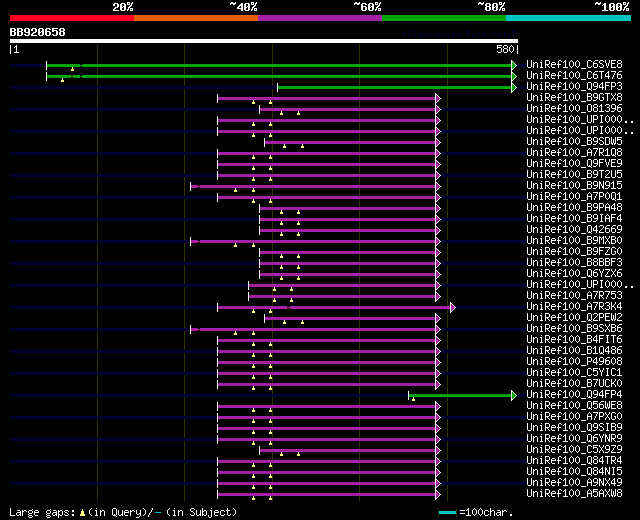Click the UniRef100_A5AXW8 label
The image size is (640, 520).
click(x=574, y=494)
